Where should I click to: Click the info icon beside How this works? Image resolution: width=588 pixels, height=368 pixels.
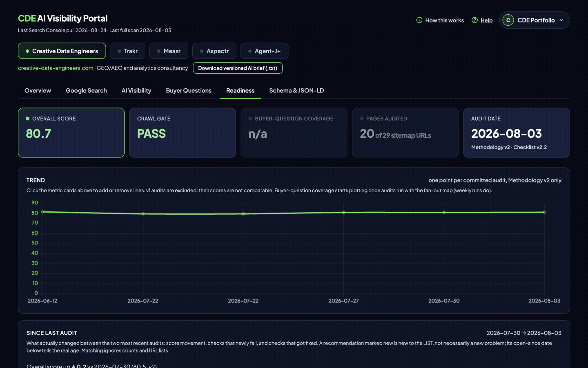(419, 20)
